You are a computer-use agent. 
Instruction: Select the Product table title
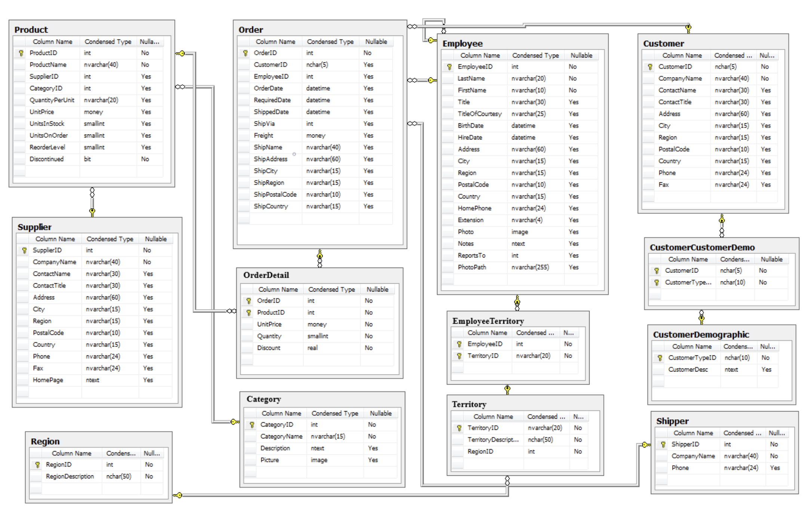tap(31, 30)
